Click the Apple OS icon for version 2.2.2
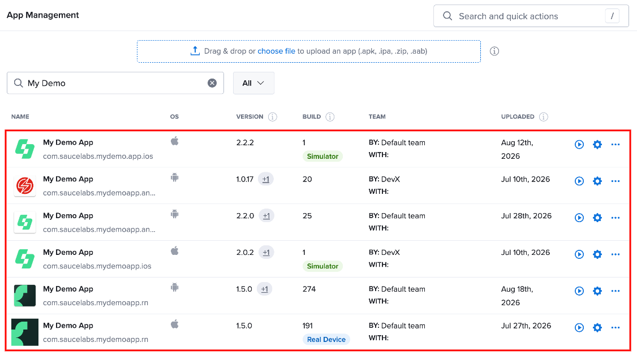 (175, 141)
